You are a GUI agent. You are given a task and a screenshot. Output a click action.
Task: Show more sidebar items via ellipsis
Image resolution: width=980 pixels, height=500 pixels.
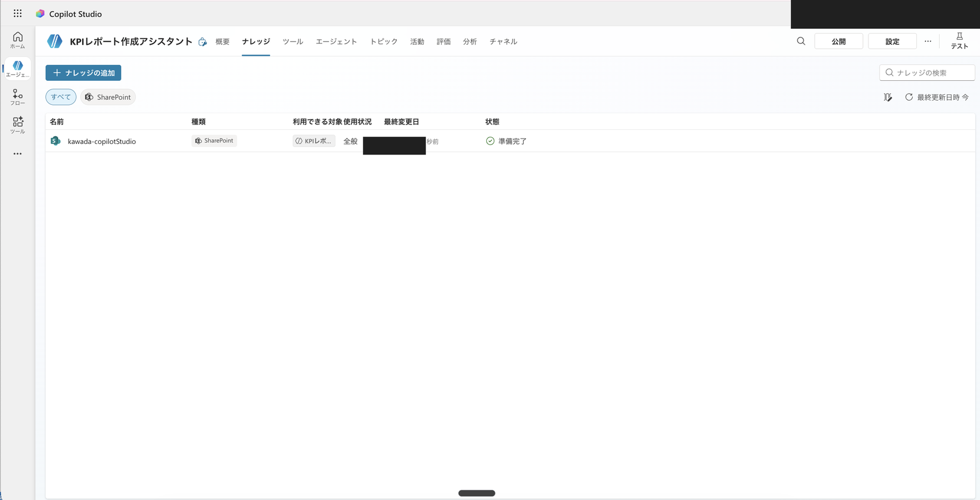coord(18,154)
